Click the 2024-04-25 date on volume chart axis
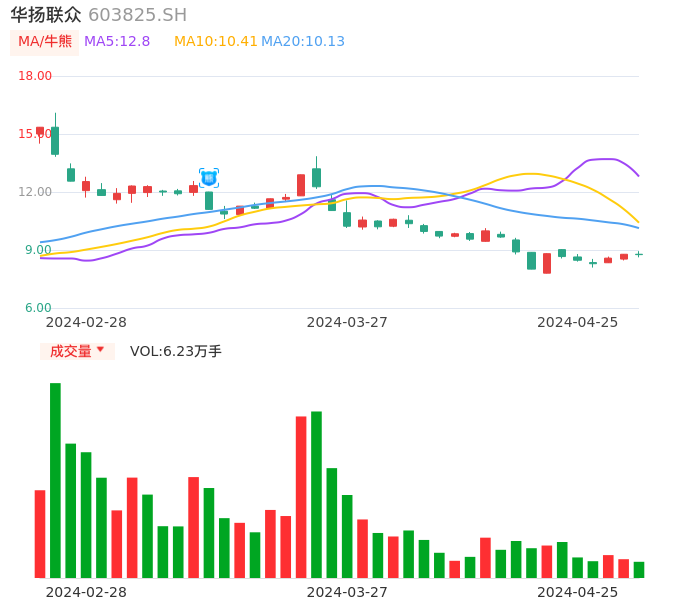686x606 pixels. [x=578, y=592]
